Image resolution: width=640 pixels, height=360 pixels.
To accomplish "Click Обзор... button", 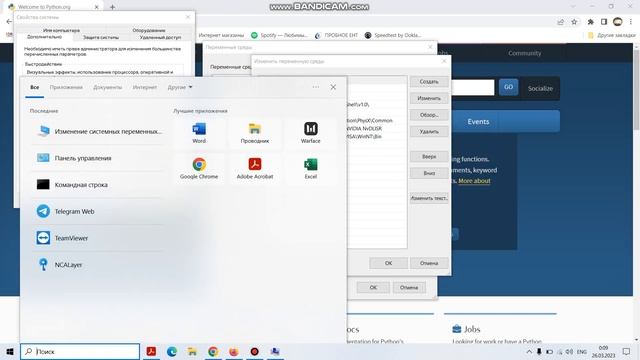I will coord(429,115).
